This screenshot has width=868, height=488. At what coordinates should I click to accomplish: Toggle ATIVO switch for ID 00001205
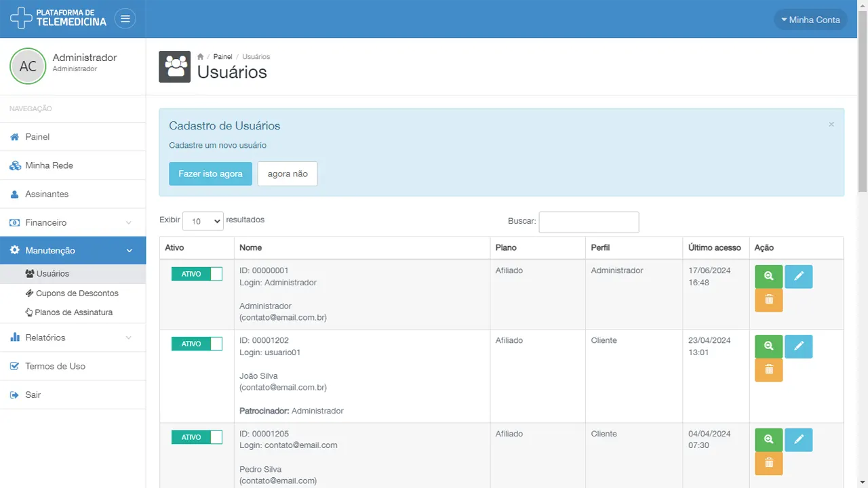[197, 437]
